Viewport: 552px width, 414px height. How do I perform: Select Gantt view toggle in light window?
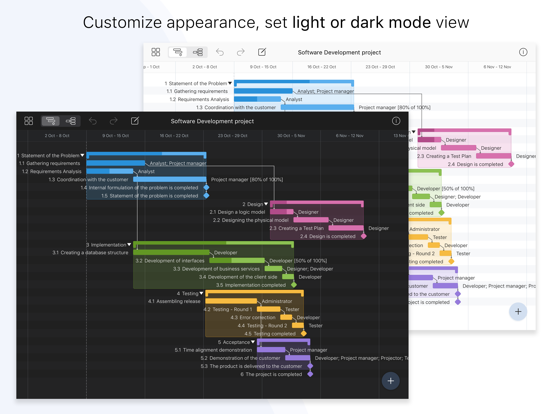tap(178, 52)
